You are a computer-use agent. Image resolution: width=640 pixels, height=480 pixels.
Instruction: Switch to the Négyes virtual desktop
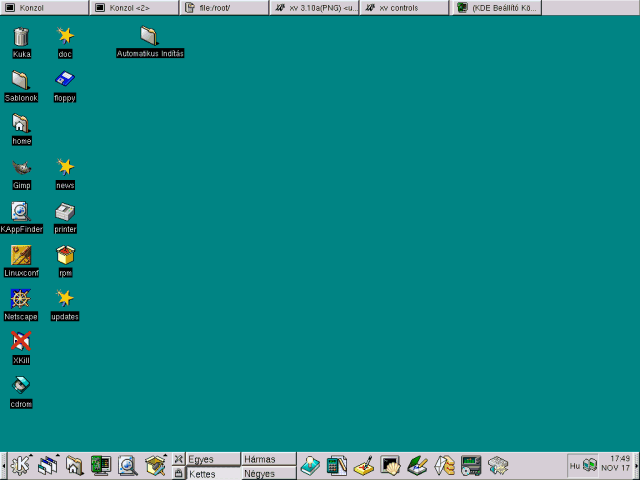[x=269, y=473]
